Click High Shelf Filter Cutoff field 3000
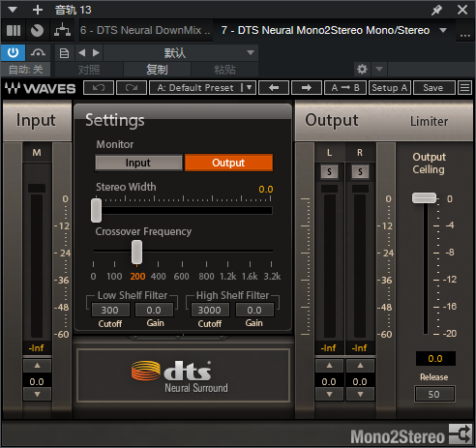 (x=210, y=310)
